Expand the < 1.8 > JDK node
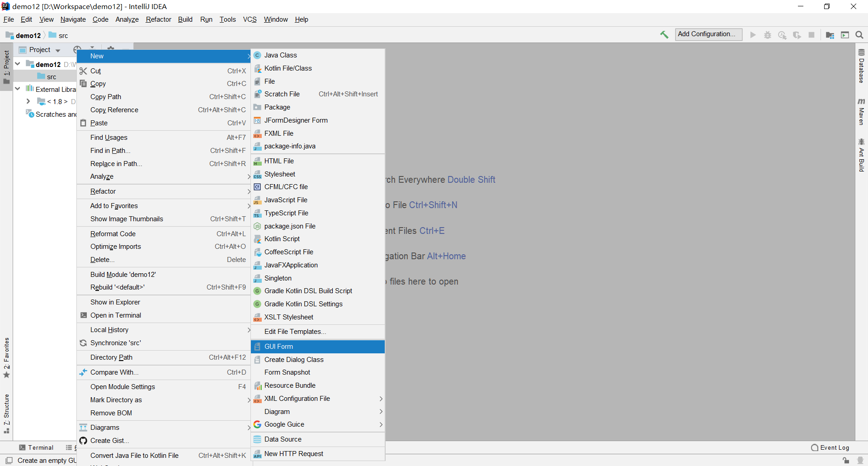The height and width of the screenshot is (466, 868). tap(28, 101)
